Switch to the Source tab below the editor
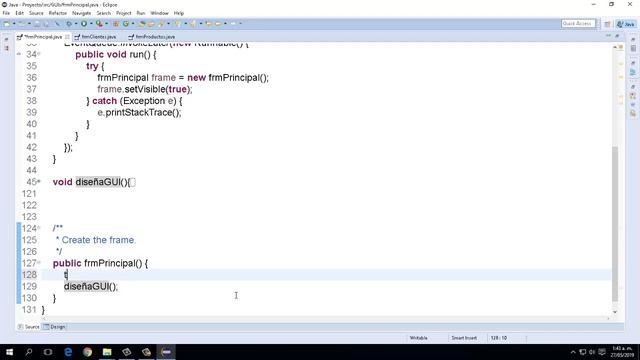This screenshot has height=360, width=640. click(29, 327)
